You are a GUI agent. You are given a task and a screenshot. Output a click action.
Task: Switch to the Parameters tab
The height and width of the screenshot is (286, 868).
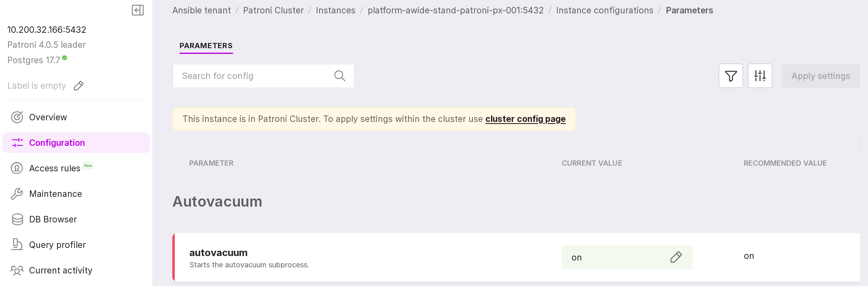(x=206, y=46)
